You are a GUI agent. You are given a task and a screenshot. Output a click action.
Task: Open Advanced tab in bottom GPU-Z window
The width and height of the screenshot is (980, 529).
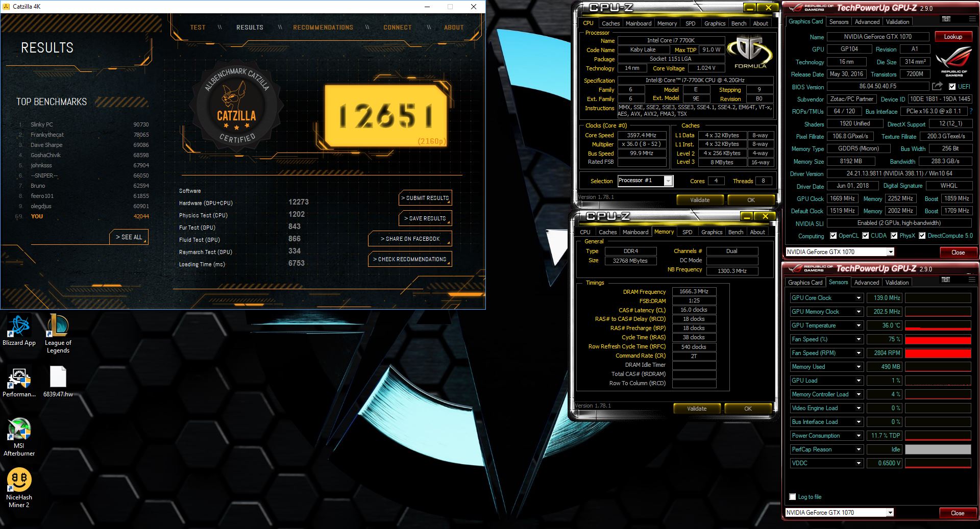click(867, 283)
